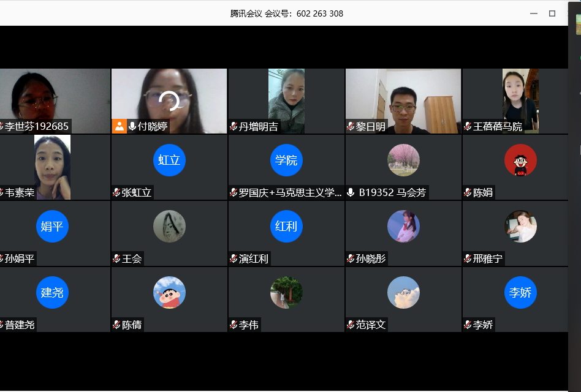Click the 李娇 participant name label
Viewport: 581px width, 392px height.
point(483,325)
